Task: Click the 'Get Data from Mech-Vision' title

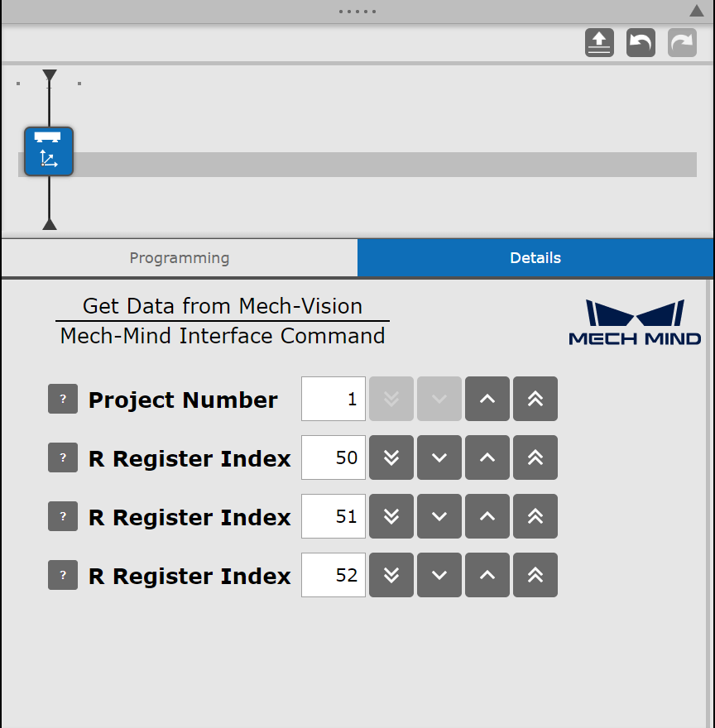Action: pyautogui.click(x=223, y=306)
